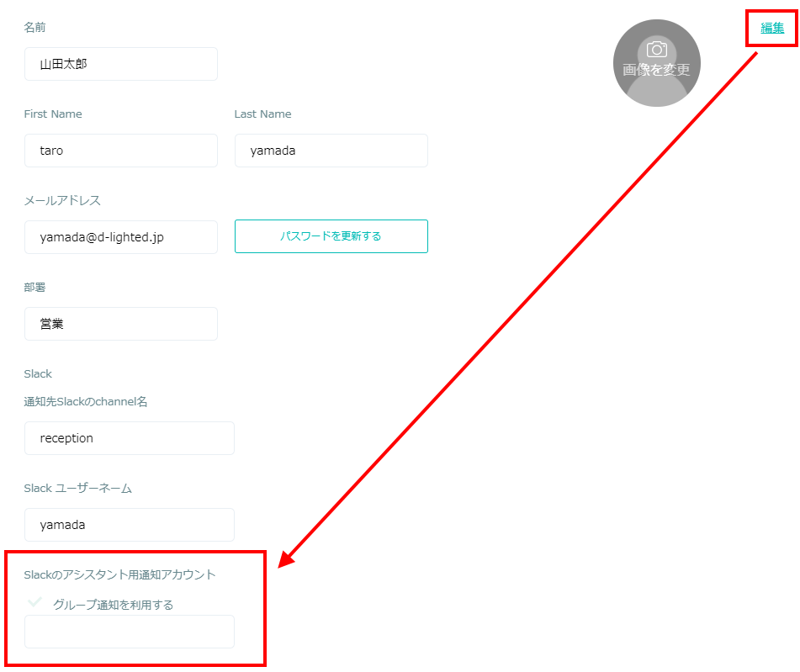
Task: Click the First Name label
Action: [53, 114]
